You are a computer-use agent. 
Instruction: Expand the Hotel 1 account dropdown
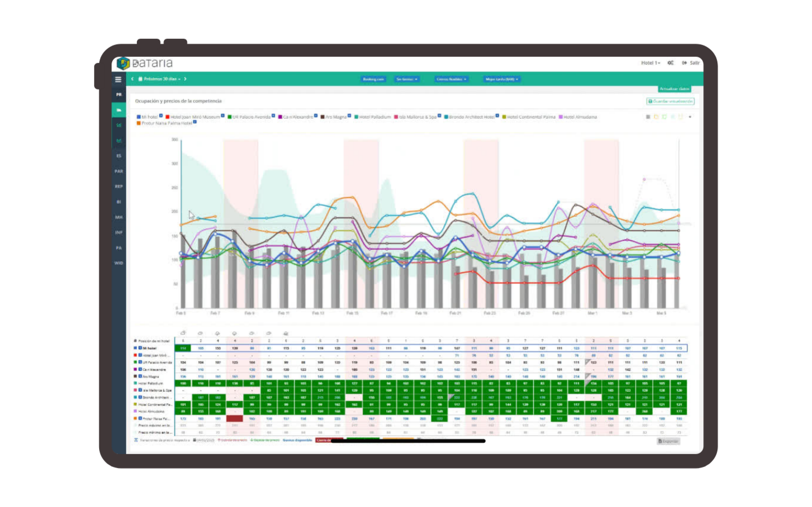click(650, 63)
